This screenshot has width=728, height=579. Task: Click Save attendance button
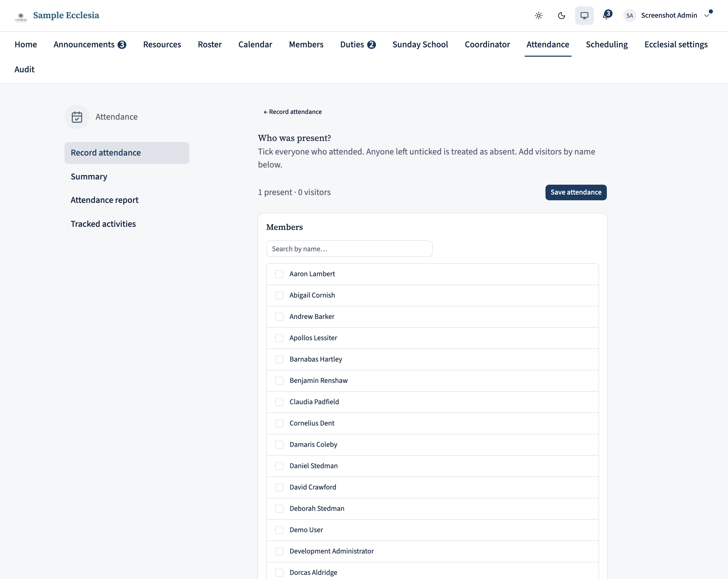tap(576, 192)
